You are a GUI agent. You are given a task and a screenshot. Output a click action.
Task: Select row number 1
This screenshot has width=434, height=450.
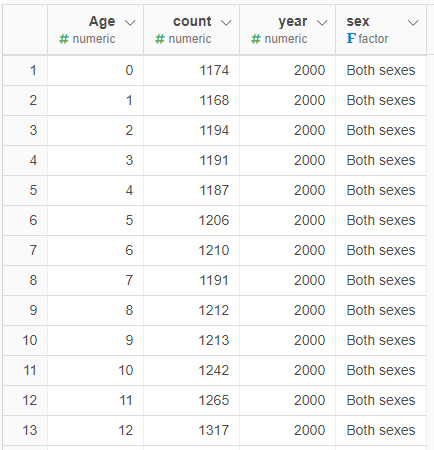(x=25, y=70)
